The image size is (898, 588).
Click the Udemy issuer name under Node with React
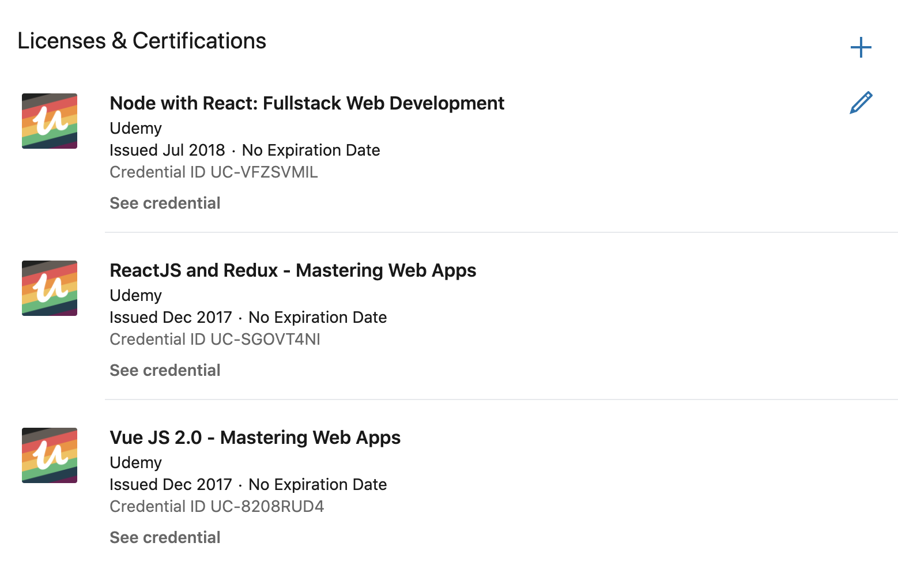click(x=135, y=128)
